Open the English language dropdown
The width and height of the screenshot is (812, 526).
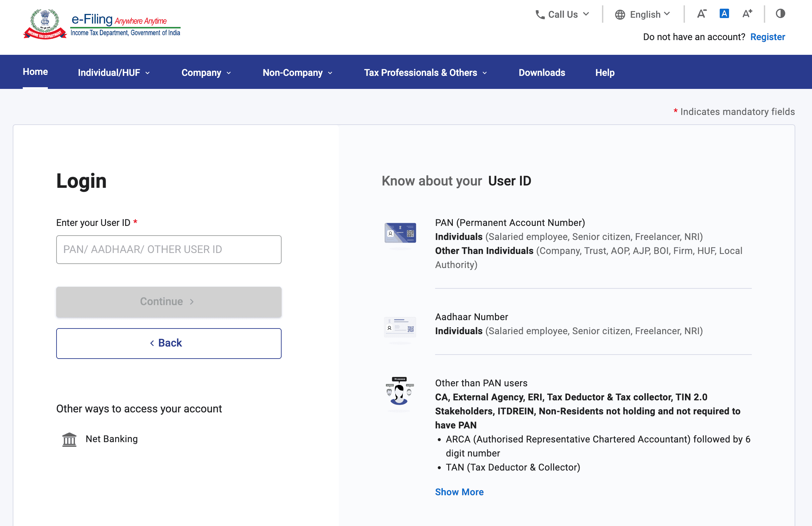642,15
